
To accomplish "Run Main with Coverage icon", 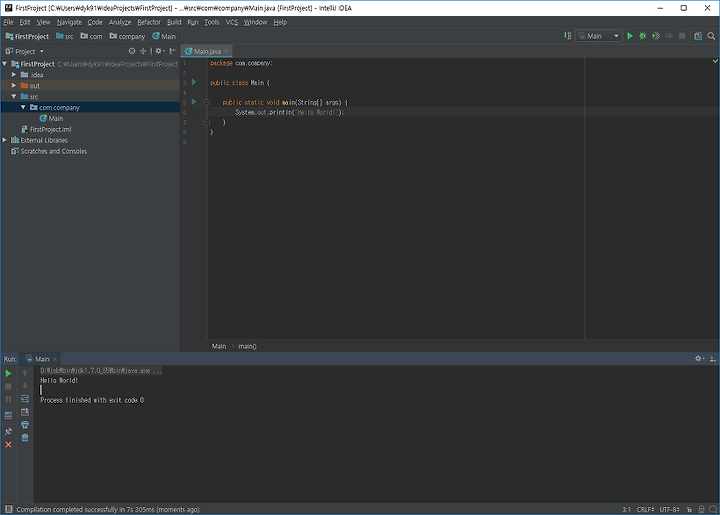I will click(656, 36).
